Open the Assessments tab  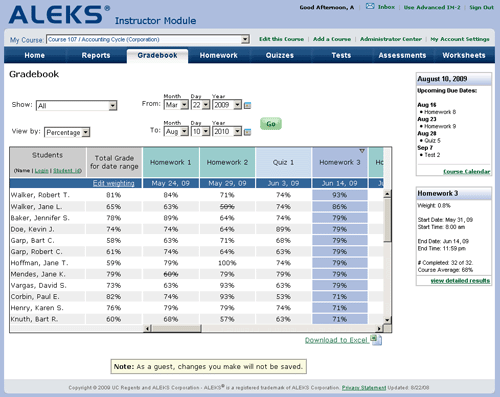click(x=402, y=55)
